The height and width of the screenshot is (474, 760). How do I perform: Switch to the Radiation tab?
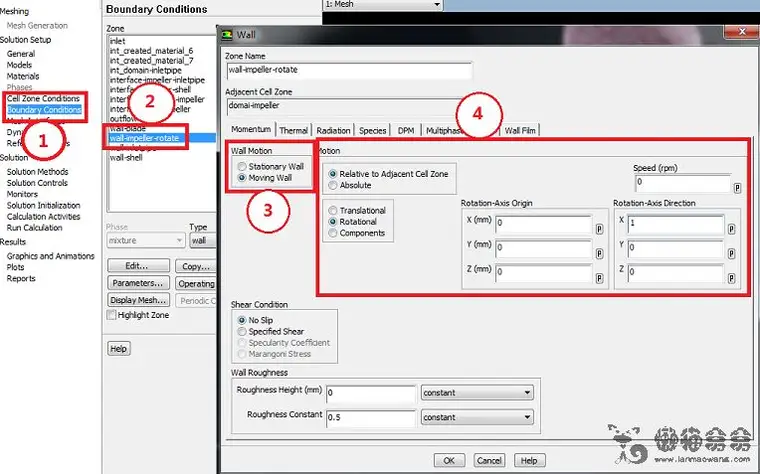pos(333,130)
